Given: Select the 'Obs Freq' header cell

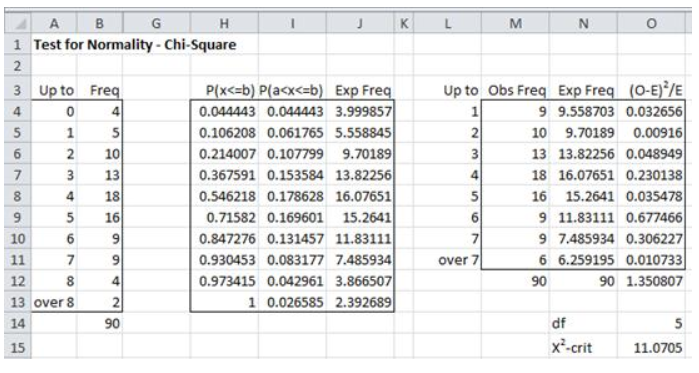Looking at the screenshot, I should (x=515, y=90).
